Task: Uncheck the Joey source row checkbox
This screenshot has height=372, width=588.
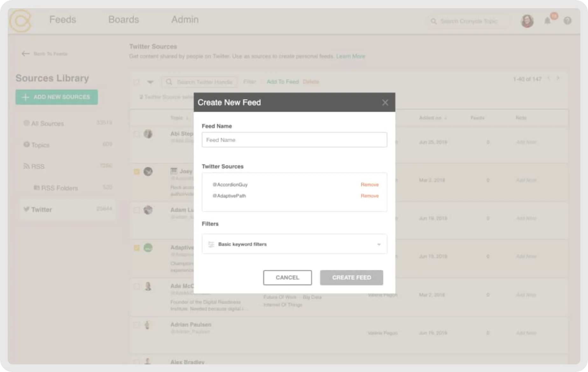Action: pyautogui.click(x=137, y=172)
